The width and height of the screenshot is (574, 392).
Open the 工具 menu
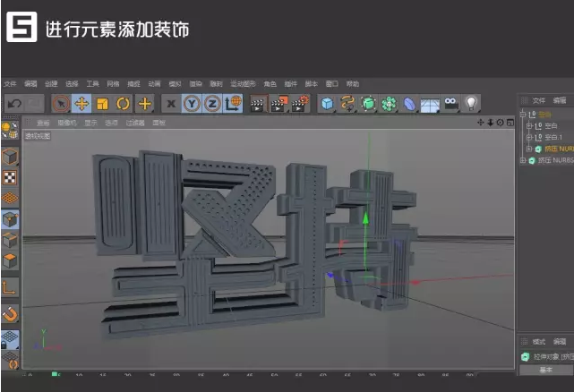pyautogui.click(x=92, y=84)
